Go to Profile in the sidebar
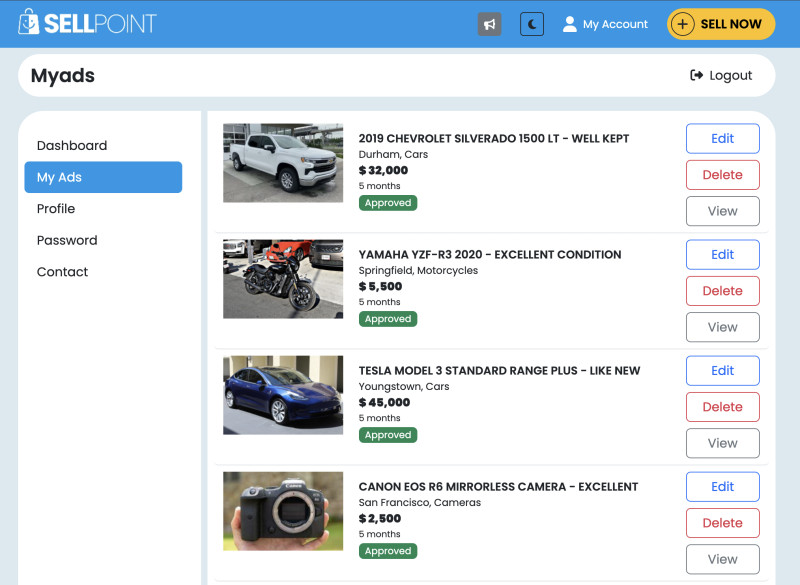This screenshot has width=800, height=585. [x=56, y=208]
